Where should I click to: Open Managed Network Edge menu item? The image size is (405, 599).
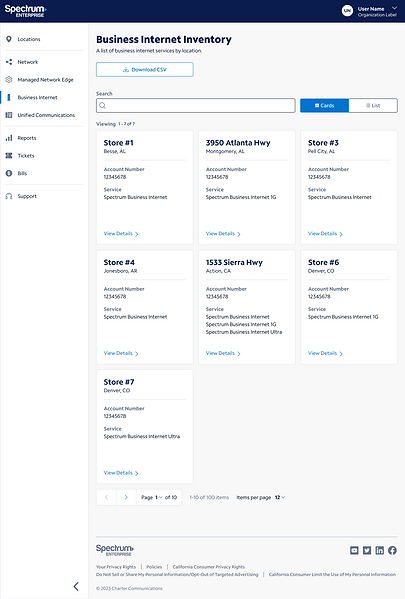point(45,79)
